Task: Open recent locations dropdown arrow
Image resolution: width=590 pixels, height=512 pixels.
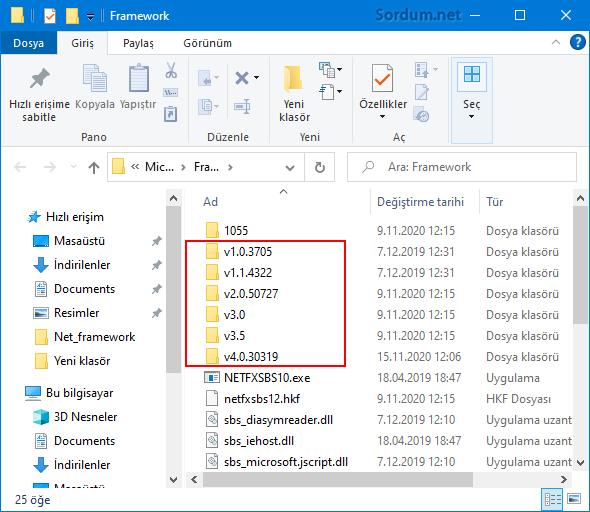Action: 73,167
